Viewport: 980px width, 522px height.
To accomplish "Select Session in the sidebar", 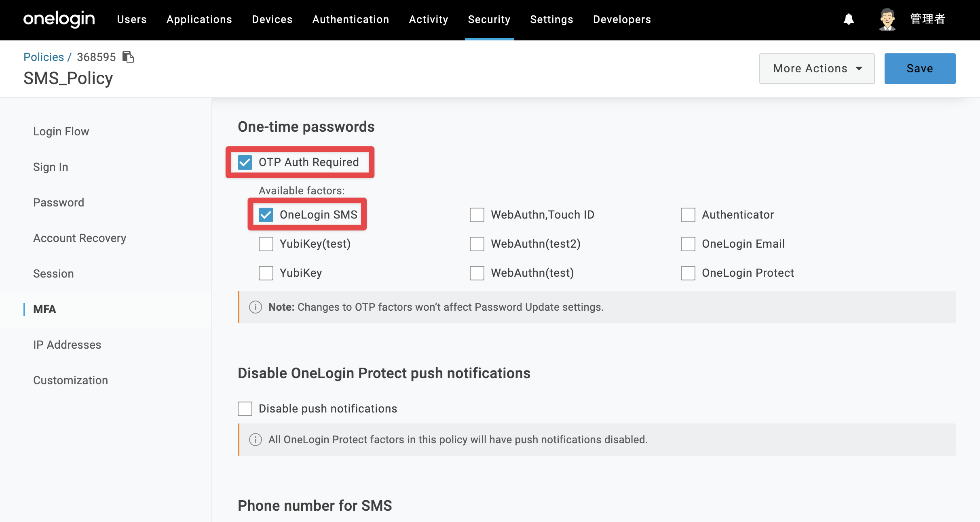I will 53,274.
